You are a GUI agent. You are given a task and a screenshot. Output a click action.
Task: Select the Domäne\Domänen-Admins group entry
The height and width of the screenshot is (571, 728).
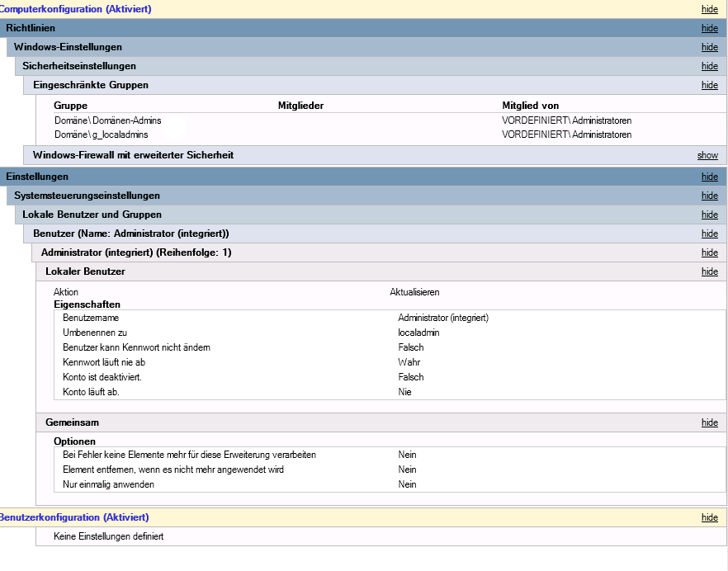107,120
